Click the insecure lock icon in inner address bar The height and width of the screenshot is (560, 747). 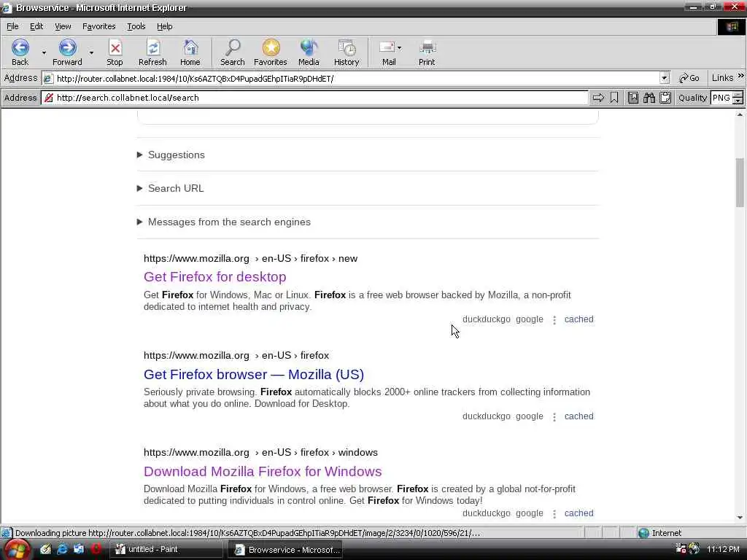[x=49, y=98]
